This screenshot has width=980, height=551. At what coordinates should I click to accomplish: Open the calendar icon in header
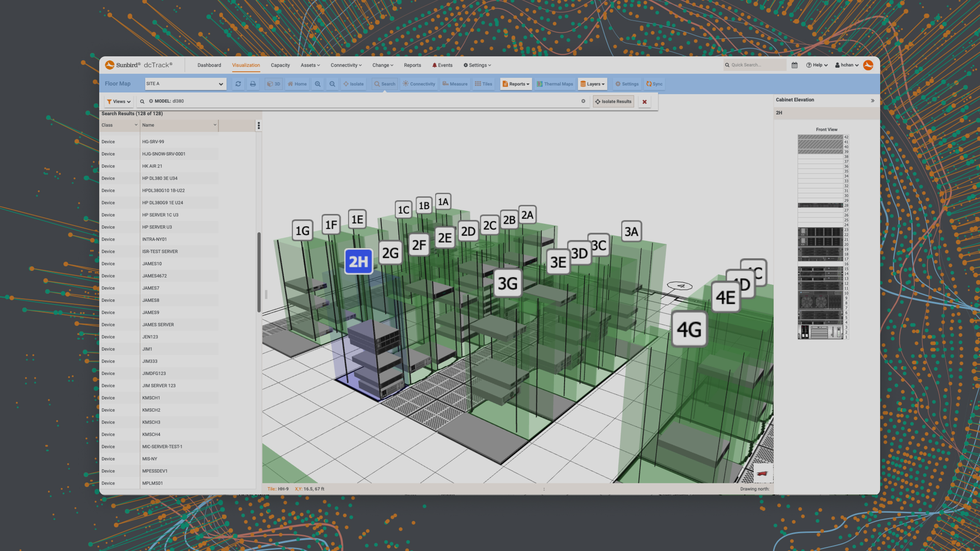point(794,65)
